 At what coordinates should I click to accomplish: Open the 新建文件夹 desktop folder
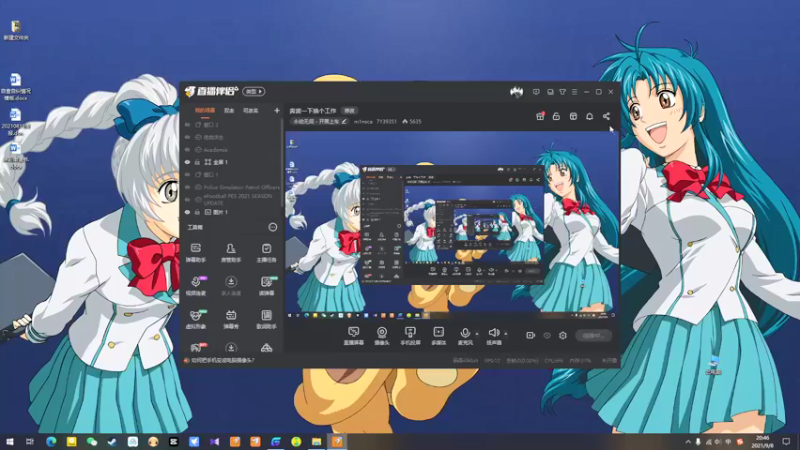click(16, 30)
